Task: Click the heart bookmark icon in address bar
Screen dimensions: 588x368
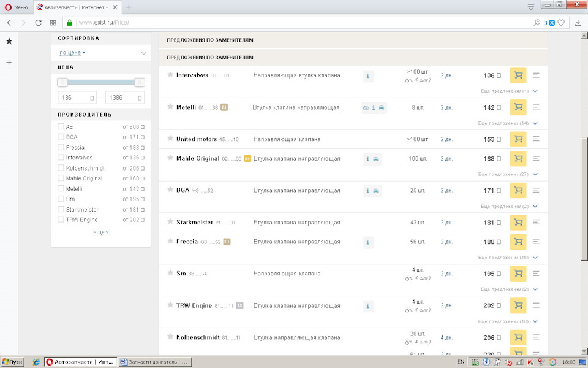Action: 561,23
